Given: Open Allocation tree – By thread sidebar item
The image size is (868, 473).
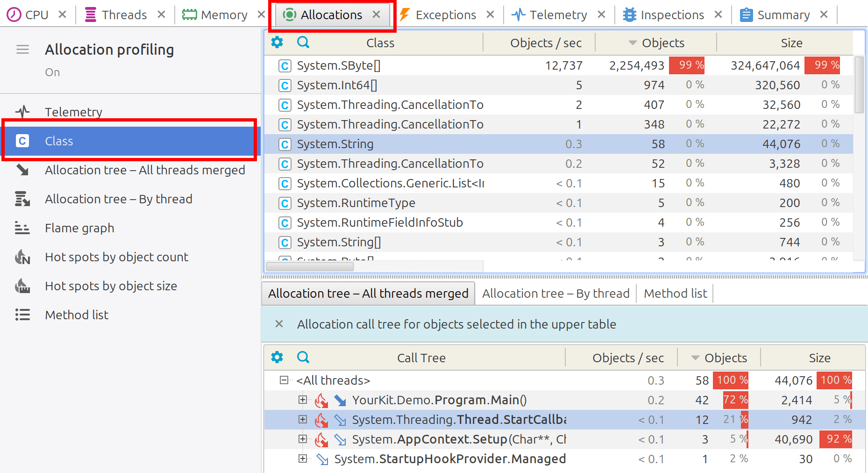Looking at the screenshot, I should coord(130,199).
